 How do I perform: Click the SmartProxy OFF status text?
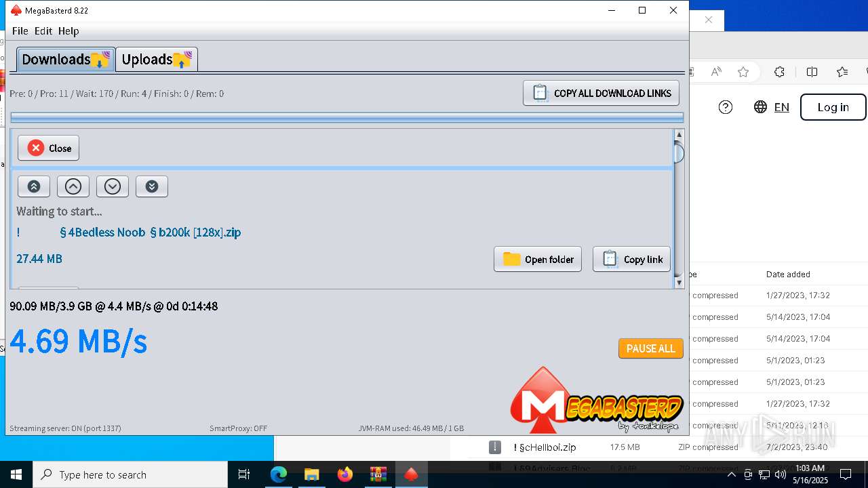pyautogui.click(x=239, y=428)
